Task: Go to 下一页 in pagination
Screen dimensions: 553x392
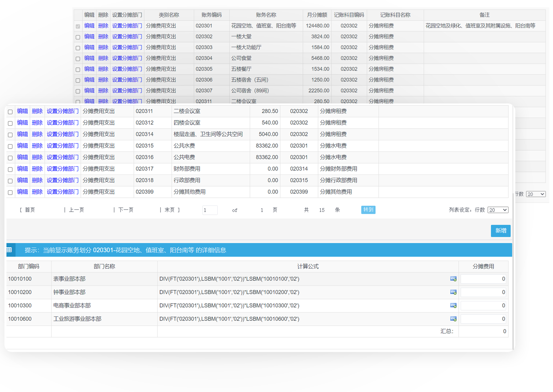Action: pyautogui.click(x=126, y=210)
